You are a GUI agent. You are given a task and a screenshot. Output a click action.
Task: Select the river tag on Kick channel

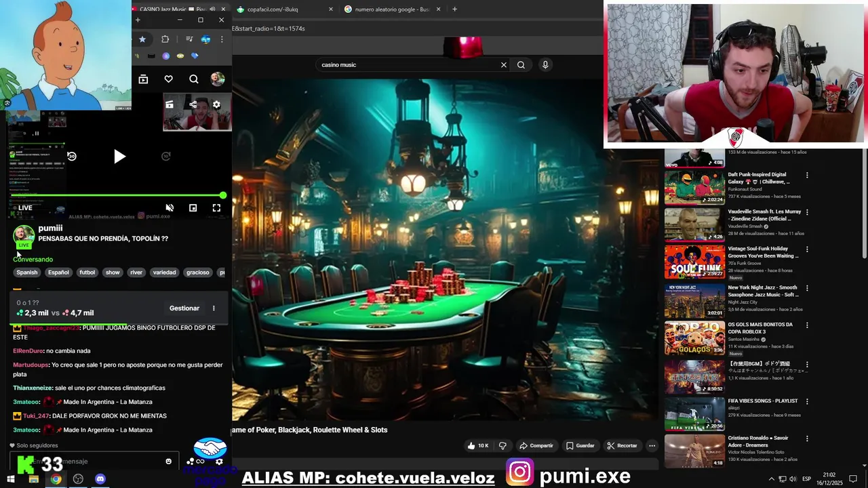[x=136, y=272]
